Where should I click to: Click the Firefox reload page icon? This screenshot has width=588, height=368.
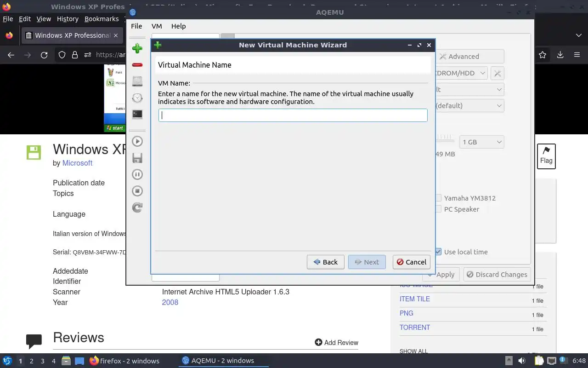(x=44, y=55)
